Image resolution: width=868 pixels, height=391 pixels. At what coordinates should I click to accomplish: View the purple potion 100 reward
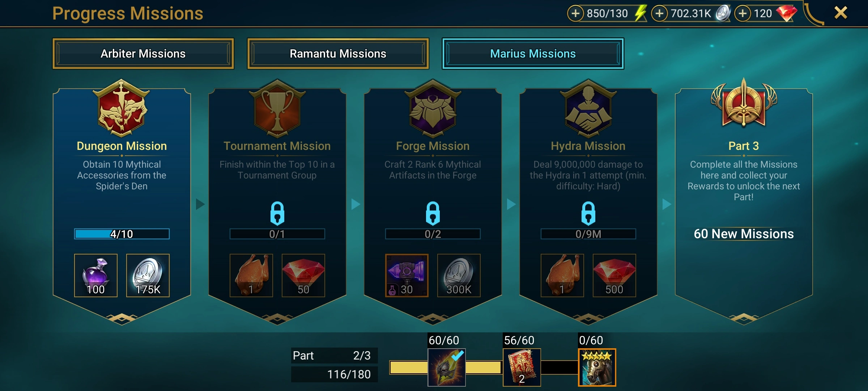click(96, 276)
